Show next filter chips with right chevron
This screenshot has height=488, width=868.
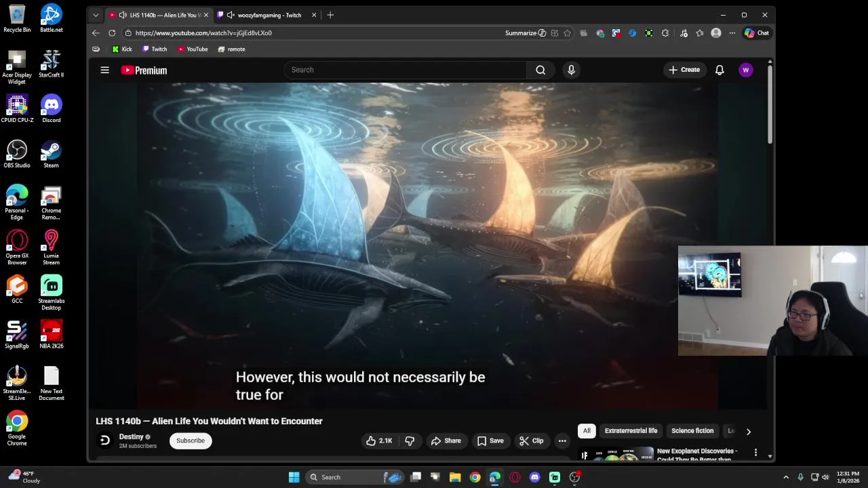(x=749, y=431)
